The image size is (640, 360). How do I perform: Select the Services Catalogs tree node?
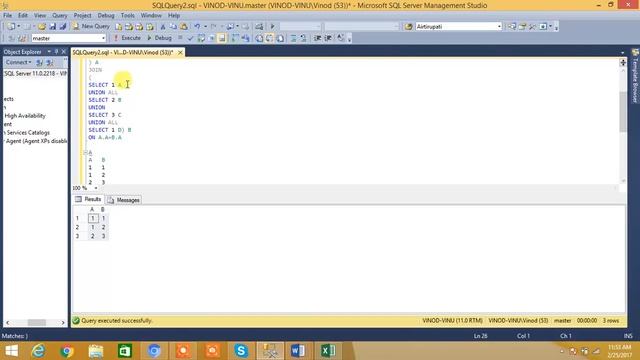coord(27,133)
